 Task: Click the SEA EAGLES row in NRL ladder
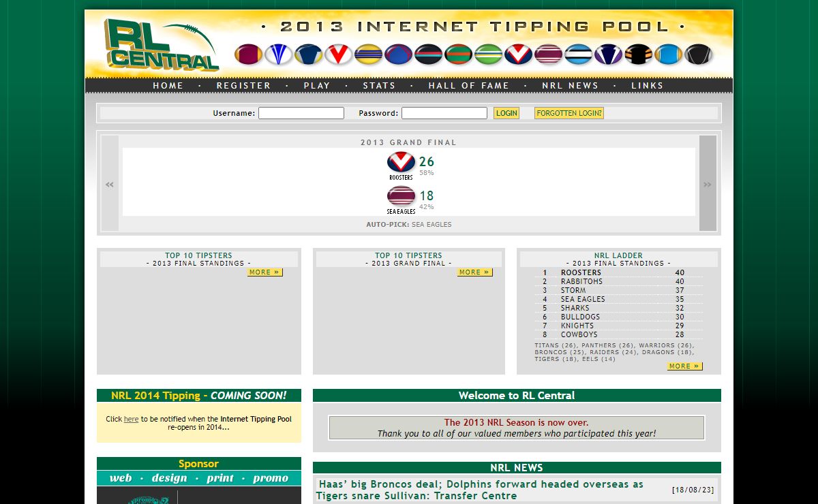[619, 299]
